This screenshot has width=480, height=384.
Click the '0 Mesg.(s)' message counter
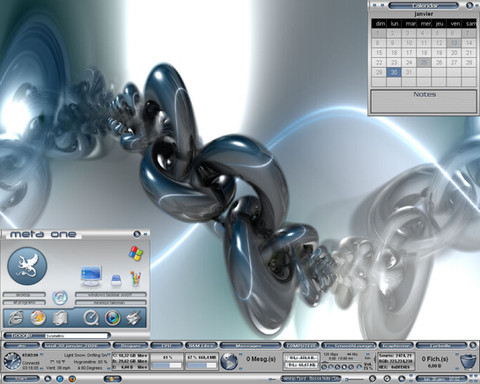tap(261, 359)
